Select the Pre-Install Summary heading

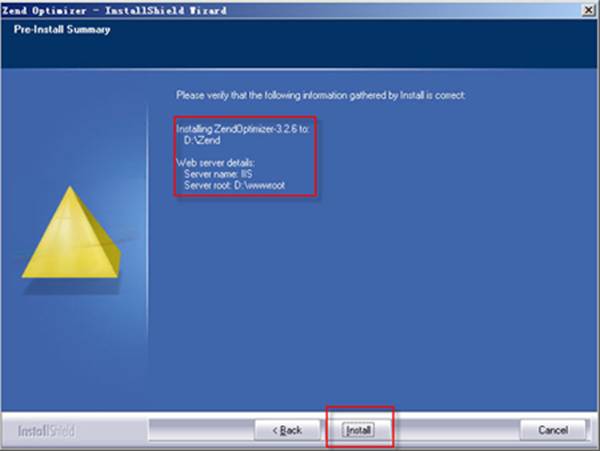62,29
